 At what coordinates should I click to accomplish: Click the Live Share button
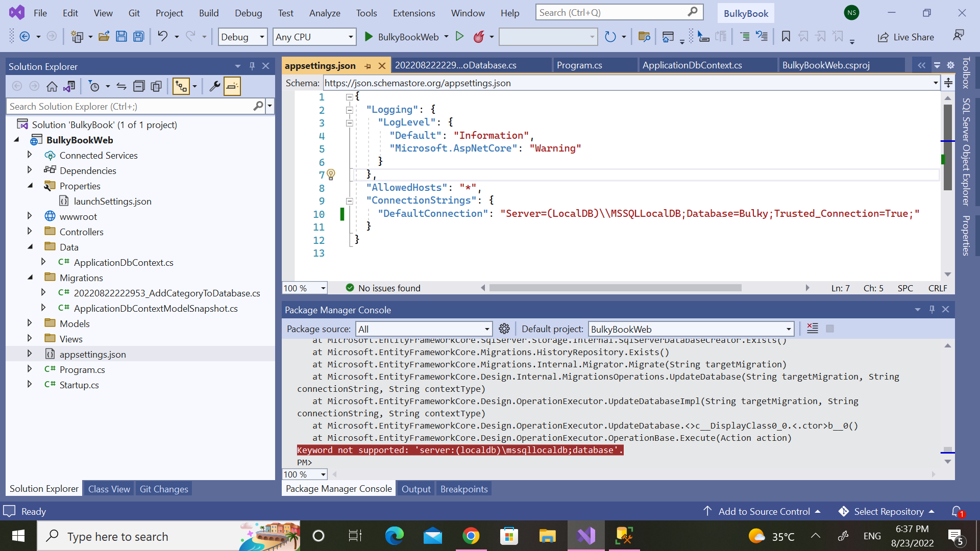(x=905, y=37)
